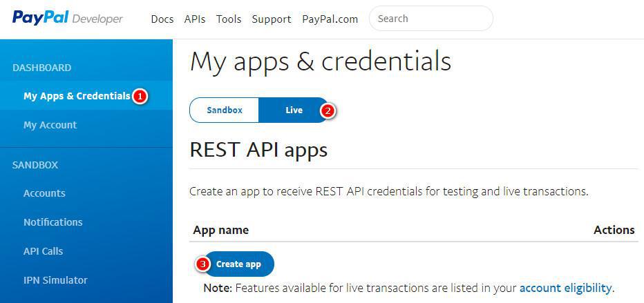Select Notifications in the sidebar
This screenshot has height=303, width=644.
point(53,222)
